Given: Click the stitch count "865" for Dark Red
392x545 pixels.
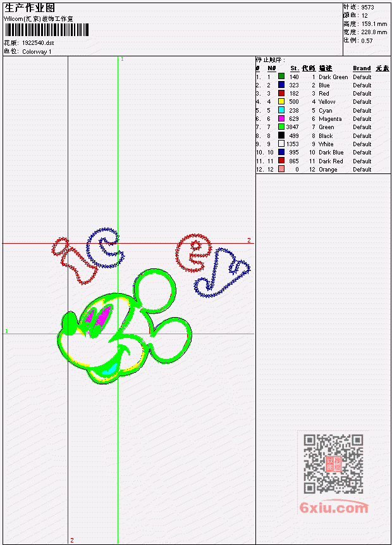Looking at the screenshot, I should pos(294,161).
